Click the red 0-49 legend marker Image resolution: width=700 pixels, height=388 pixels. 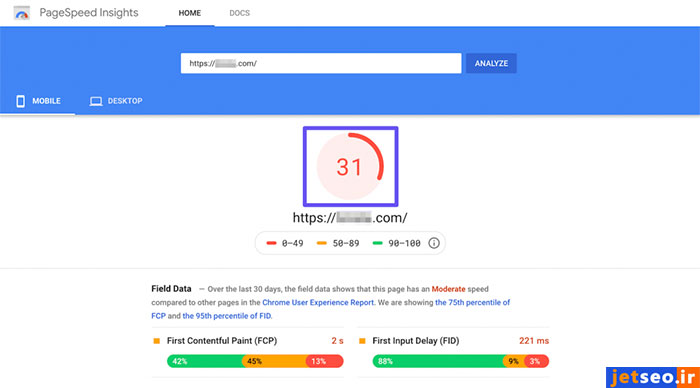tap(271, 243)
